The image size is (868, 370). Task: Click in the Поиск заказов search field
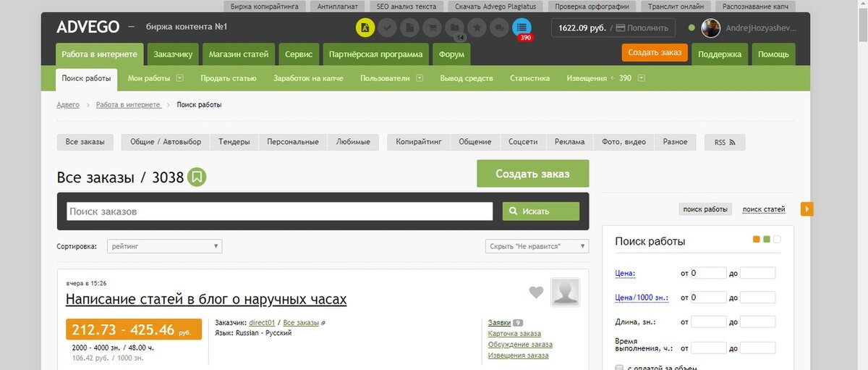[280, 211]
